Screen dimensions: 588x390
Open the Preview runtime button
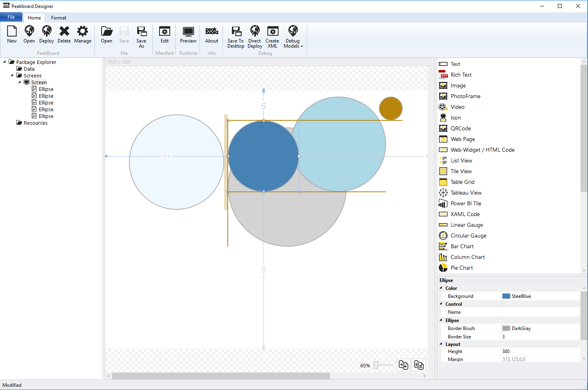tap(188, 35)
